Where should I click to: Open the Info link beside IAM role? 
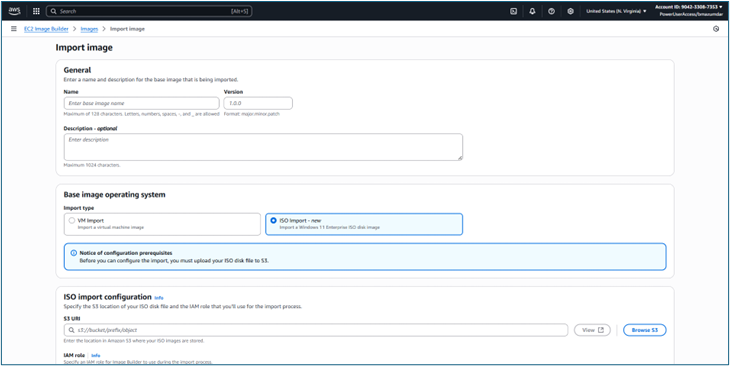coord(96,355)
